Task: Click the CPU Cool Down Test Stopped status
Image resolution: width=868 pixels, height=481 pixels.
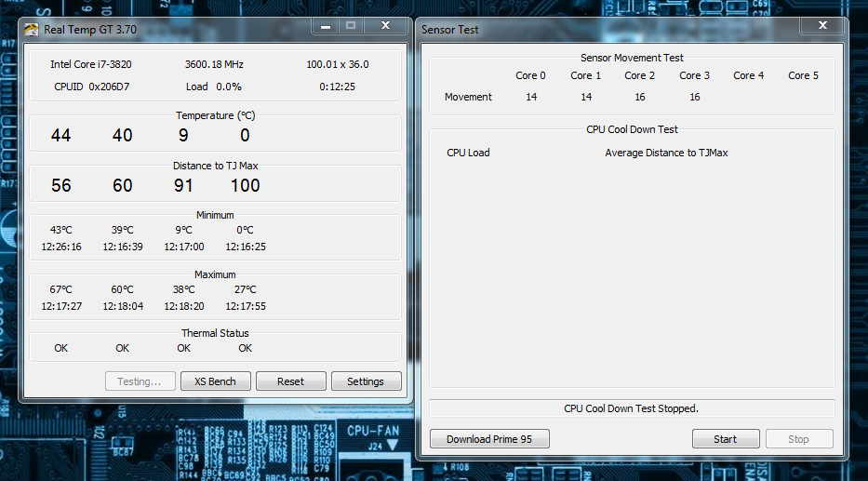Action: point(631,408)
